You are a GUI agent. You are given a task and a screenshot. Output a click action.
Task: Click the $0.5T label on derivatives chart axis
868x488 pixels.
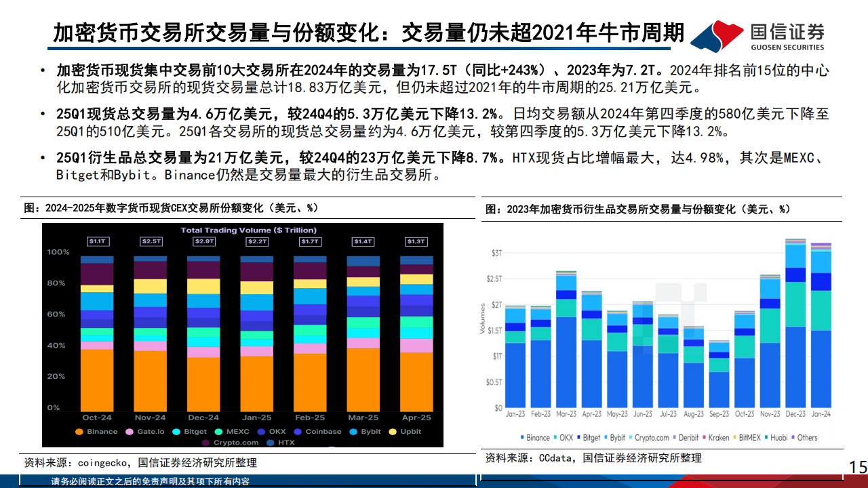(x=494, y=382)
